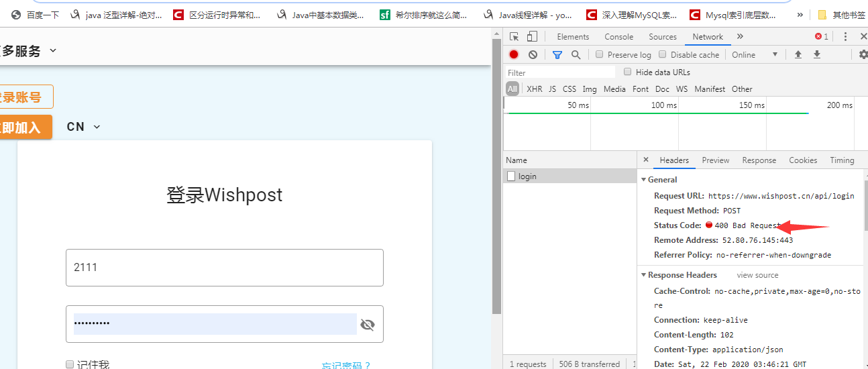868x369 pixels.
Task: Open the Preview tab
Action: point(716,160)
